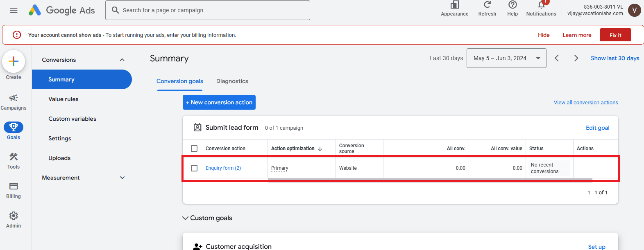Image resolution: width=644 pixels, height=250 pixels.
Task: Check the Enquiry form (2) row checkbox
Action: [194, 168]
